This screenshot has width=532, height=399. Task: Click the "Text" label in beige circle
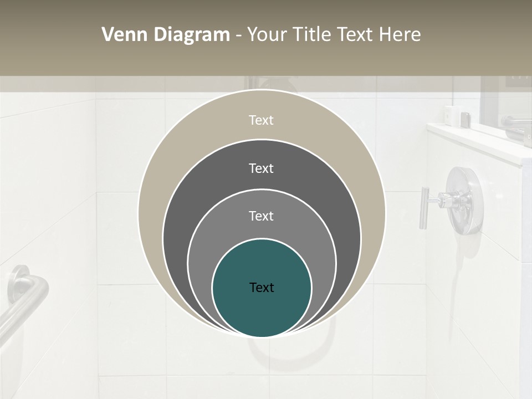(x=261, y=120)
